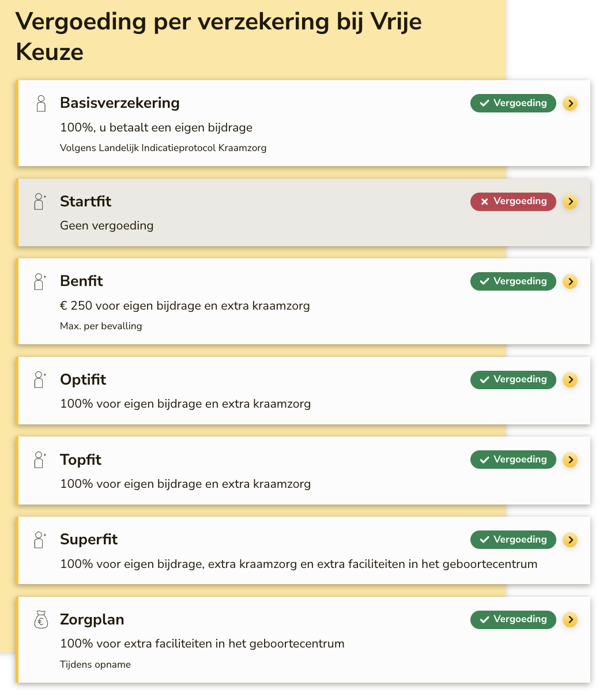Click the person-plus icon beside Optifit
This screenshot has height=700, width=603.
[x=40, y=380]
